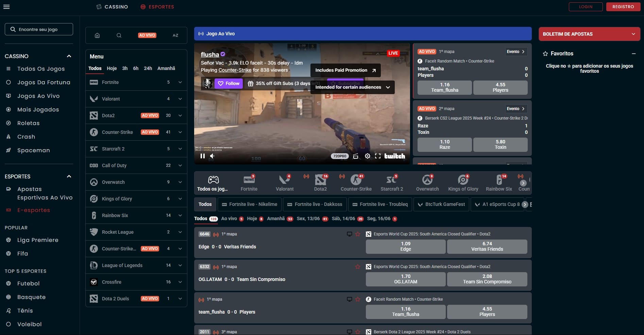Select the Overwatch icon in games carousel

(427, 180)
